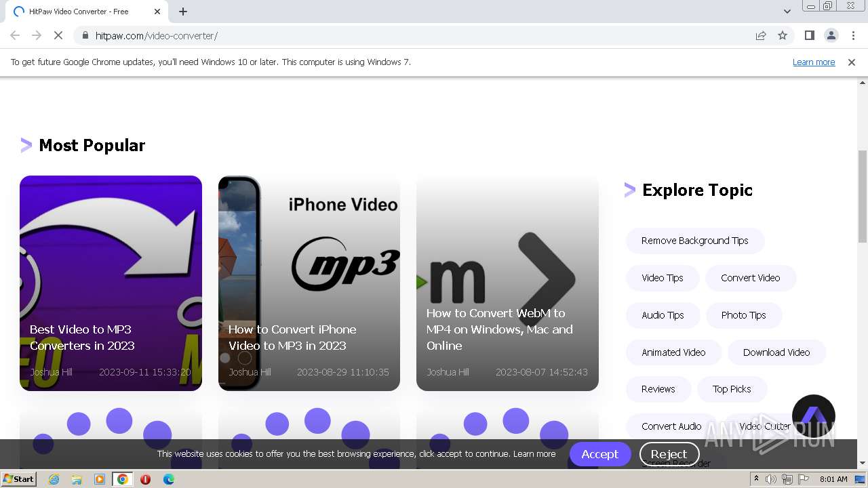Go back to previous page
The image size is (868, 488).
(x=15, y=36)
